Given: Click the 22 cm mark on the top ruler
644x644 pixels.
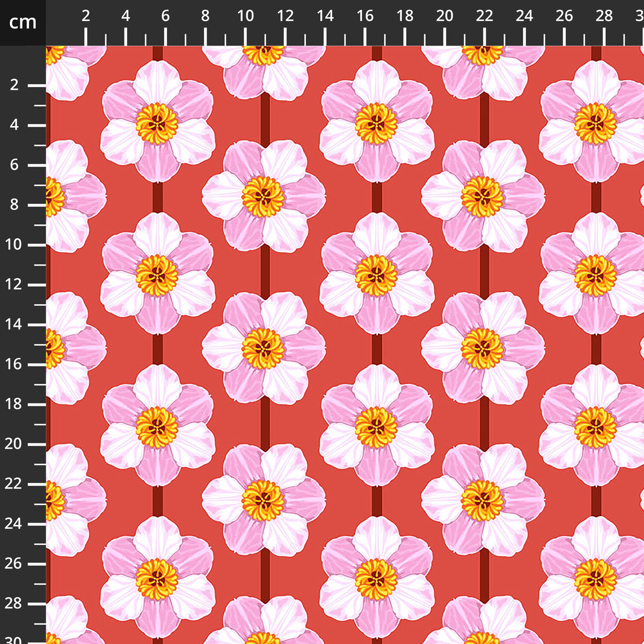Looking at the screenshot, I should click(485, 16).
